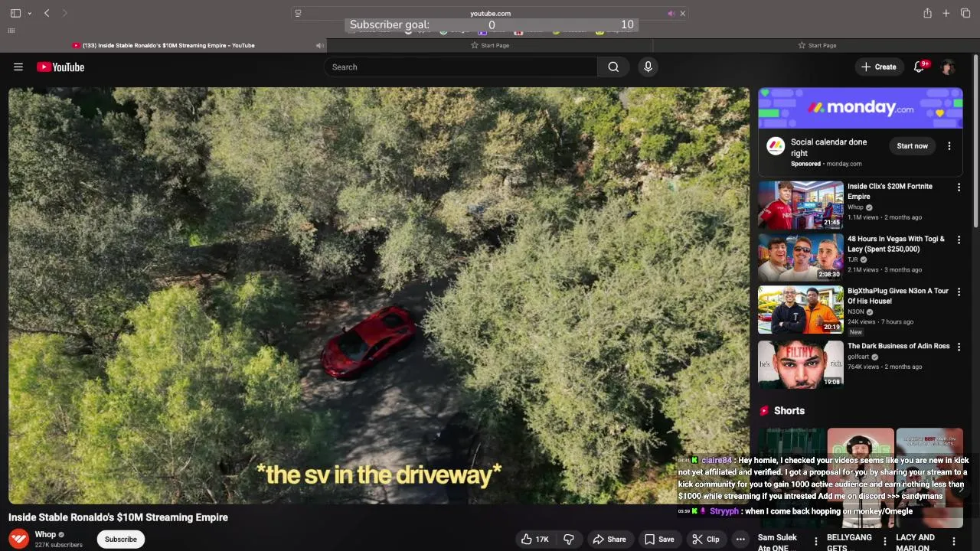This screenshot has height=551, width=980.
Task: Open options for BigXthaPlug Gives N3on video
Action: click(959, 292)
